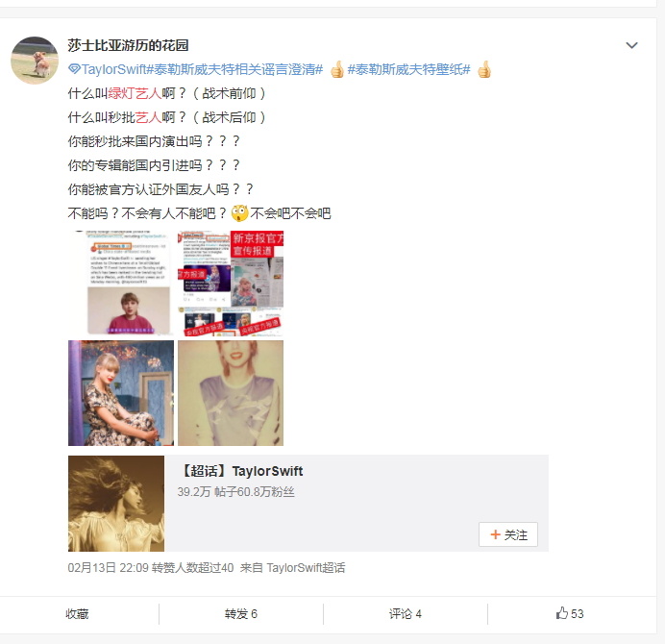Open the post options chevron menu
The image size is (665, 644).
[x=631, y=45]
